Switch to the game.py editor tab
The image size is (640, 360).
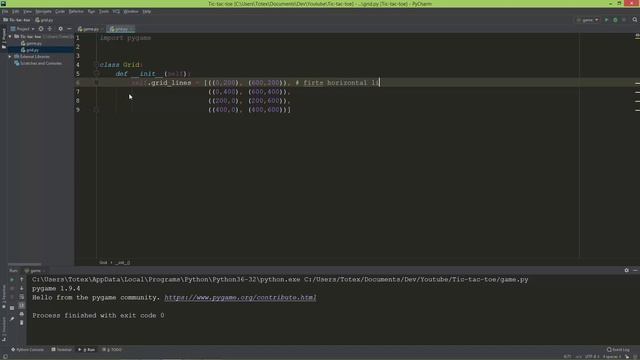click(x=89, y=29)
